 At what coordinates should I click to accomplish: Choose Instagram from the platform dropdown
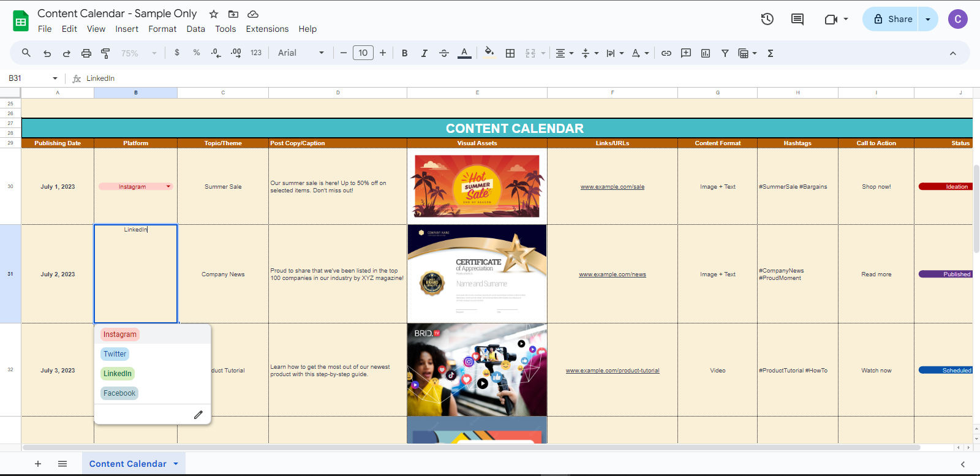coord(120,334)
